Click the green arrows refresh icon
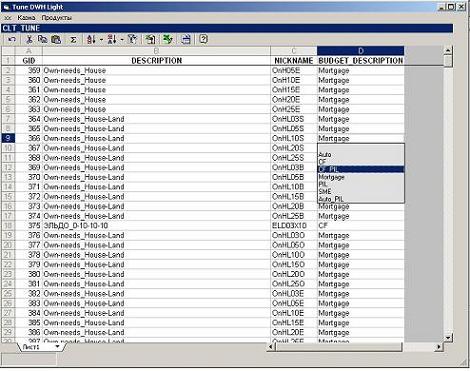470x371 pixels. 168,40
